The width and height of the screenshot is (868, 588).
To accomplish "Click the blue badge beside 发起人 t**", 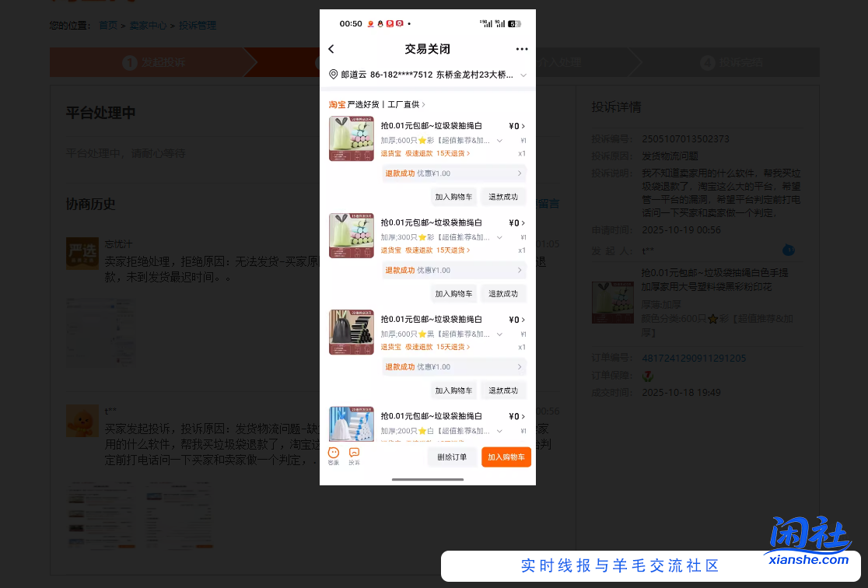I will point(789,250).
